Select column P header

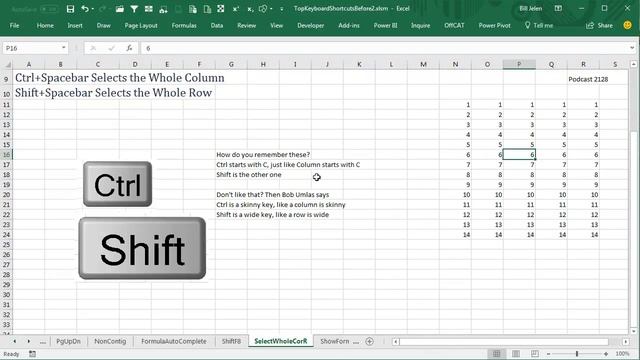point(519,64)
